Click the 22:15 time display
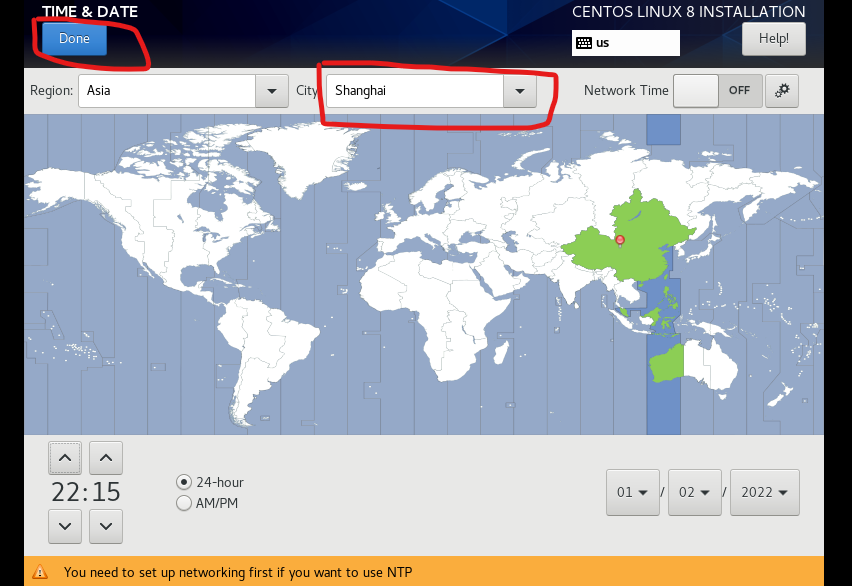This screenshot has height=586, width=852. 86,492
